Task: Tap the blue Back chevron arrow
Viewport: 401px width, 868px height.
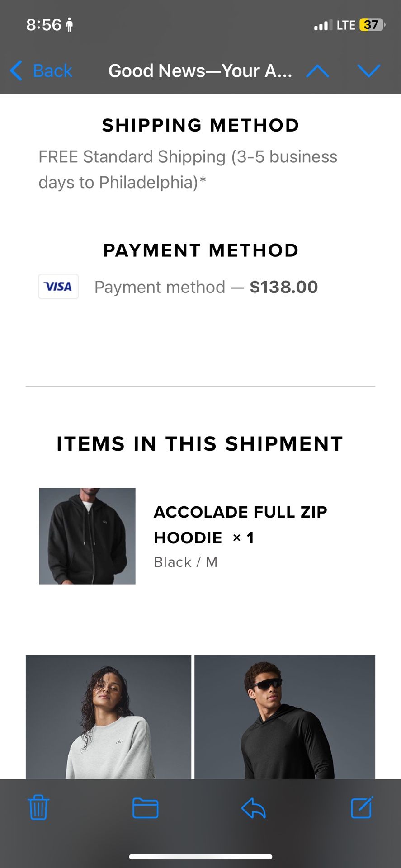Action: click(x=16, y=71)
